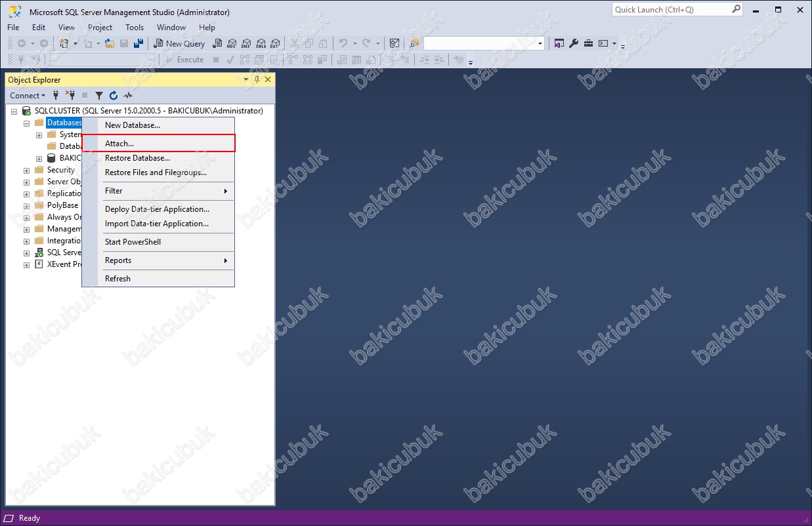Click the Quick Launch search magnifier icon
This screenshot has height=526, width=812.
point(736,9)
